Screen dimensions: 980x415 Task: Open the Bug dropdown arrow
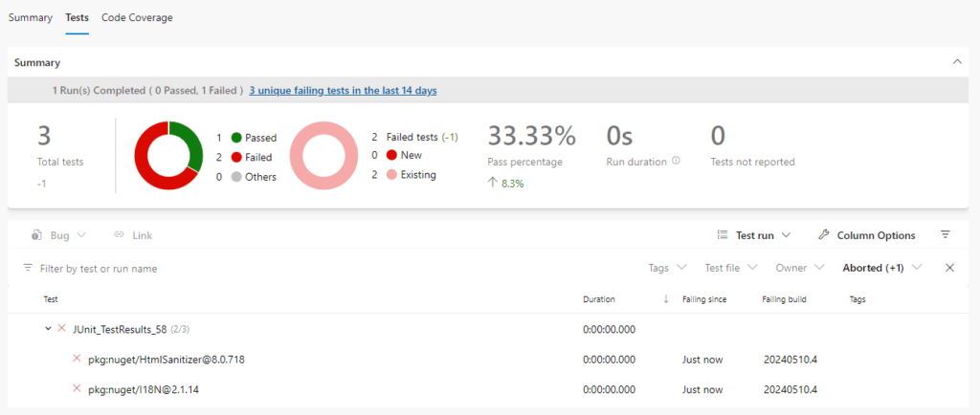click(x=81, y=235)
